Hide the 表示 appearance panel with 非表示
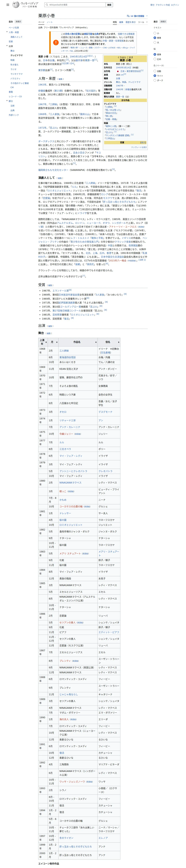 [163, 22]
